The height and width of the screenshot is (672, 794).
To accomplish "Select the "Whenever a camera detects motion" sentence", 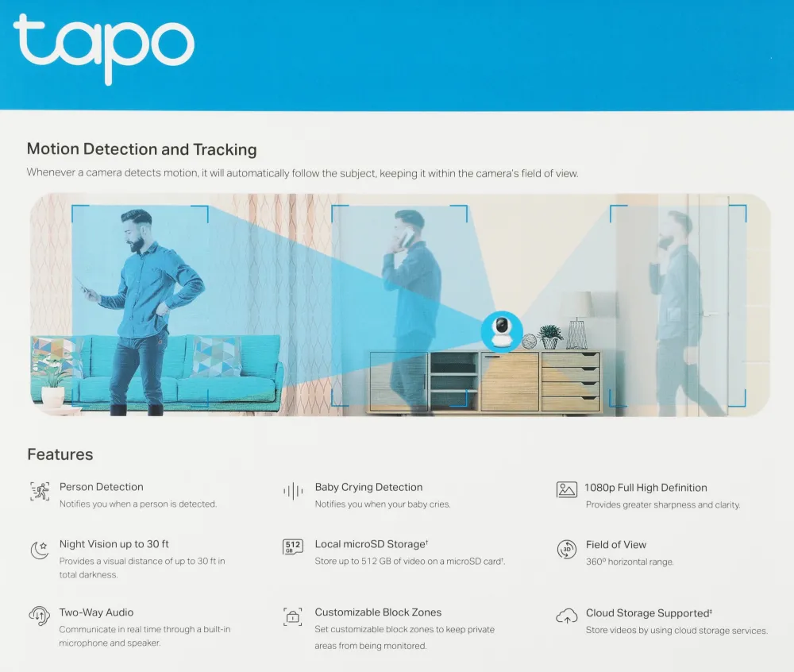I will pyautogui.click(x=303, y=173).
